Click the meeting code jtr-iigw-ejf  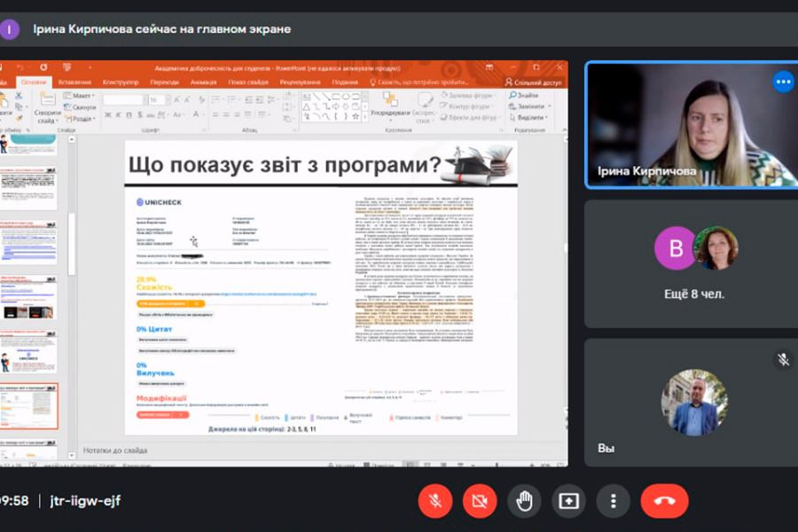pos(85,501)
